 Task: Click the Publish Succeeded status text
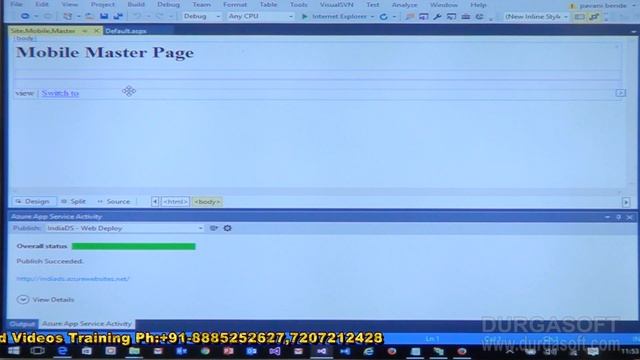point(50,261)
